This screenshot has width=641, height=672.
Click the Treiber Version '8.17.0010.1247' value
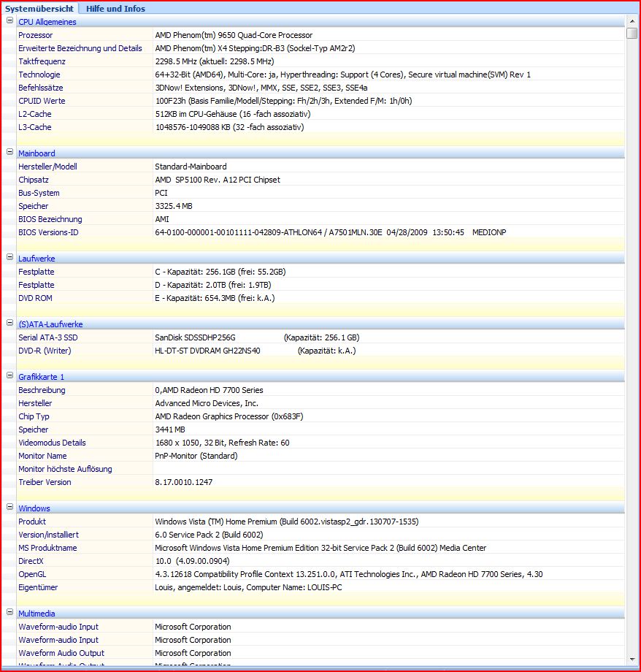(183, 482)
